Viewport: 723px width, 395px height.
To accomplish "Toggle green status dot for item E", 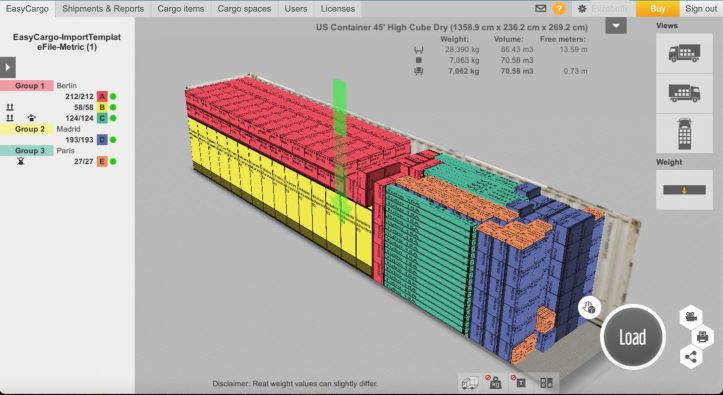I will [x=113, y=161].
